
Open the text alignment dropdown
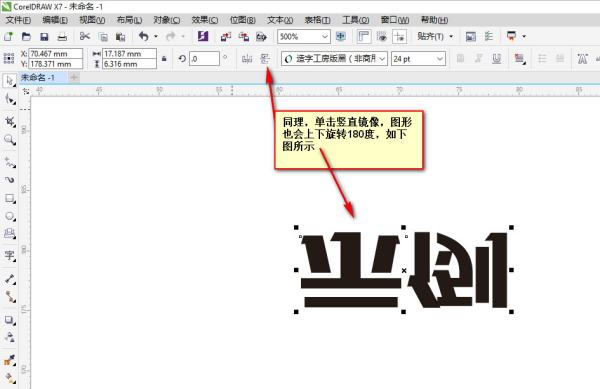519,59
